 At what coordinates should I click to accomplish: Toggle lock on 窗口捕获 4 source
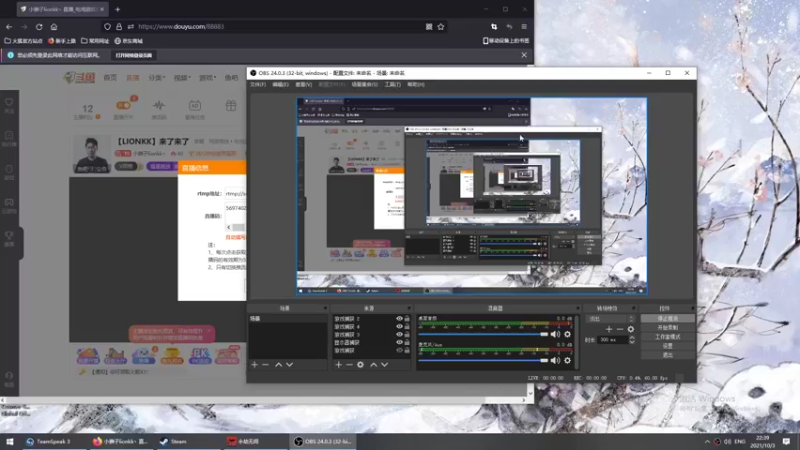[407, 327]
